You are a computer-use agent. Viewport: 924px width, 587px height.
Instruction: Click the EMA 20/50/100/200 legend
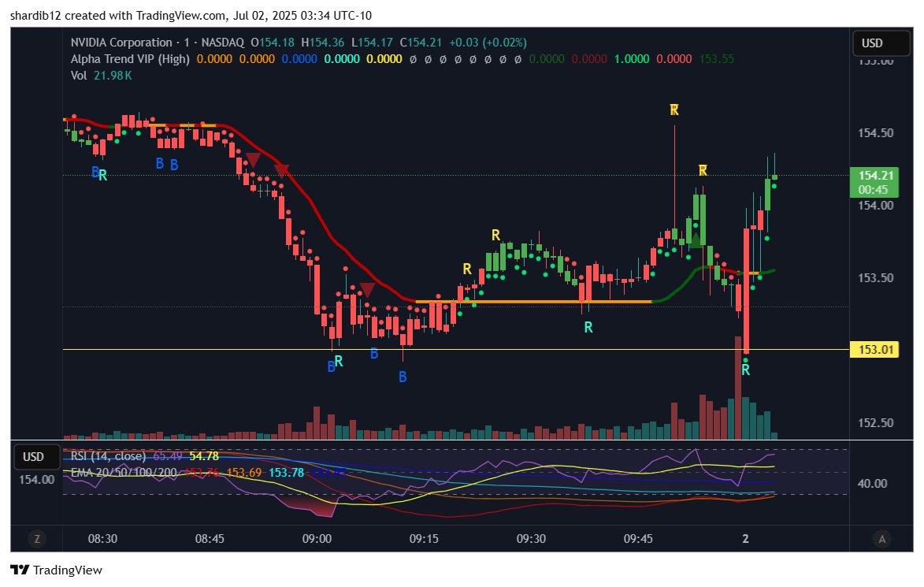(124, 473)
